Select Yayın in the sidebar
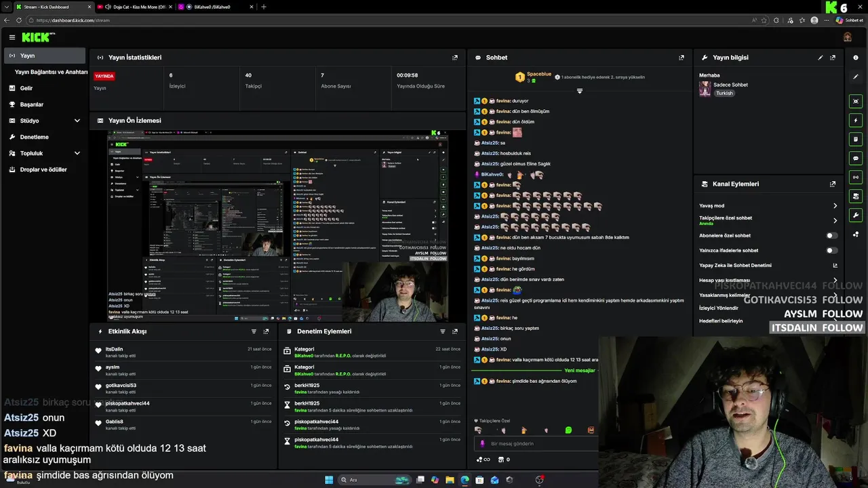The height and width of the screenshot is (488, 868). 45,56
